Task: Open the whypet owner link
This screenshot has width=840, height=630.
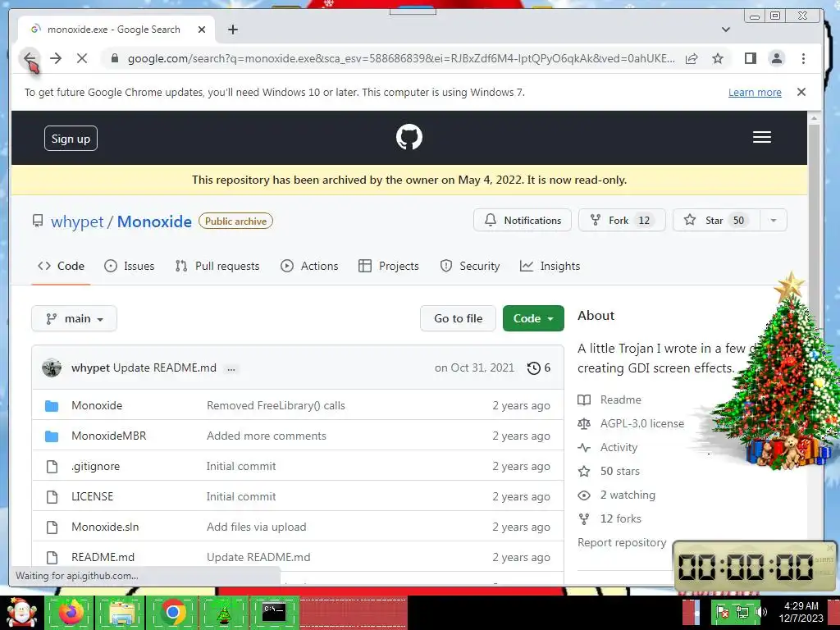Action: [x=77, y=221]
